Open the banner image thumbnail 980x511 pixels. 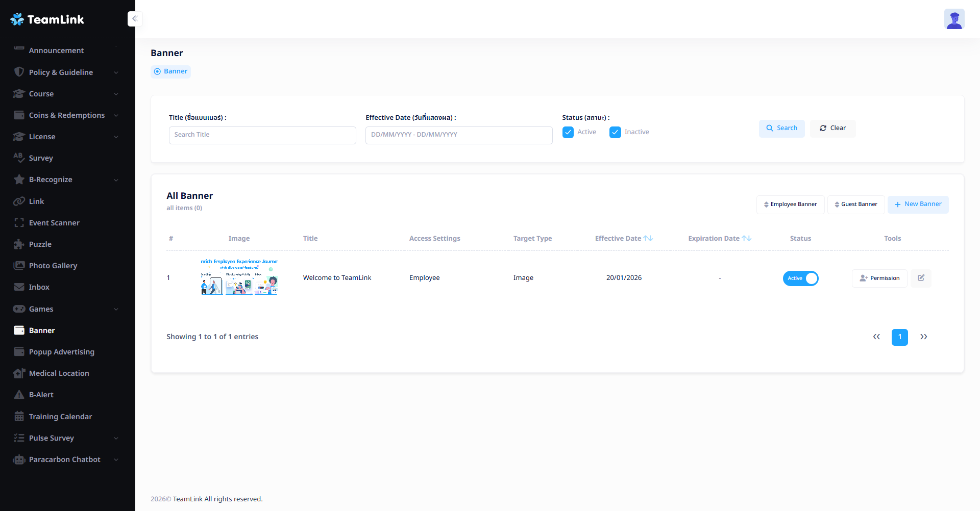coord(239,277)
